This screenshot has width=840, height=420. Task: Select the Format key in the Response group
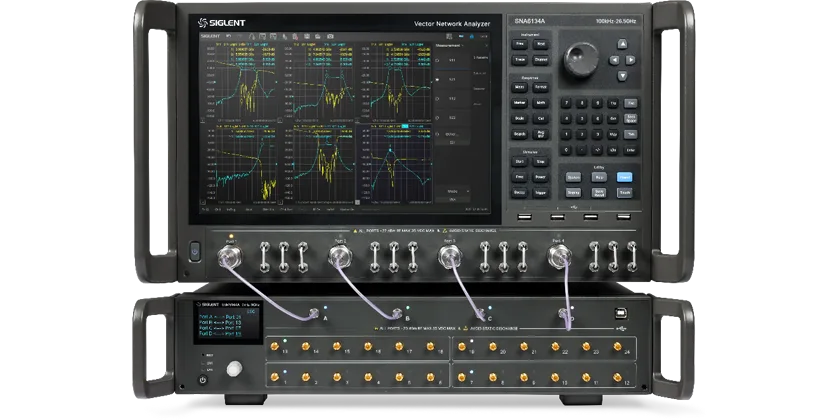541,87
